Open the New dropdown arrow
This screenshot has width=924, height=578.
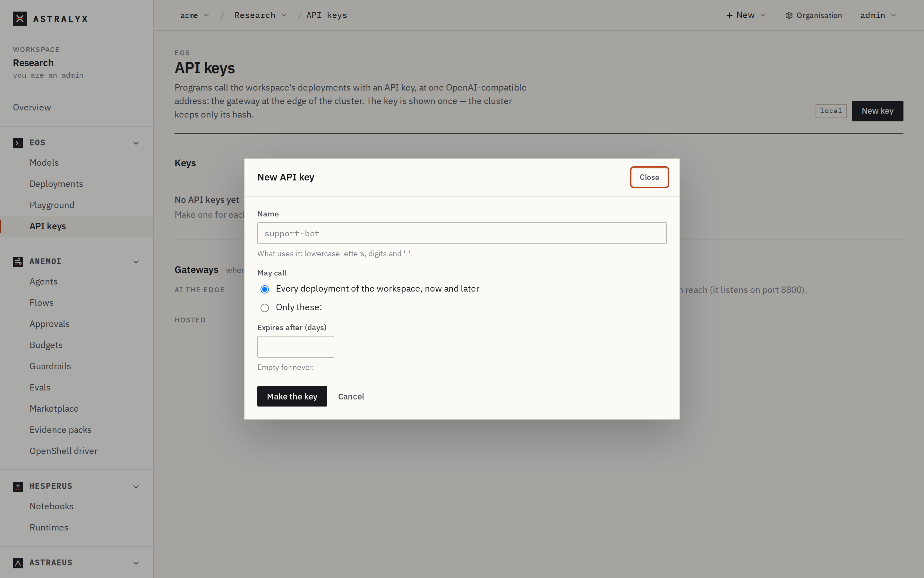(763, 15)
